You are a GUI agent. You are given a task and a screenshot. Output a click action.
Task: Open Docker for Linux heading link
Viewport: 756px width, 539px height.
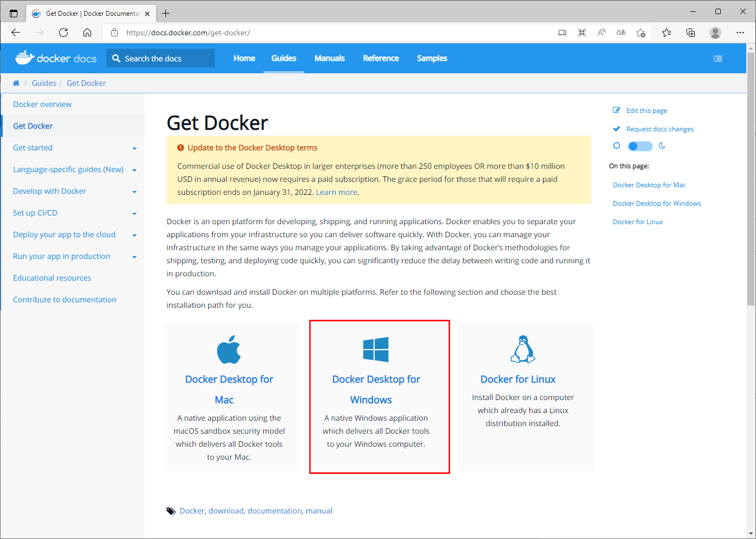518,379
